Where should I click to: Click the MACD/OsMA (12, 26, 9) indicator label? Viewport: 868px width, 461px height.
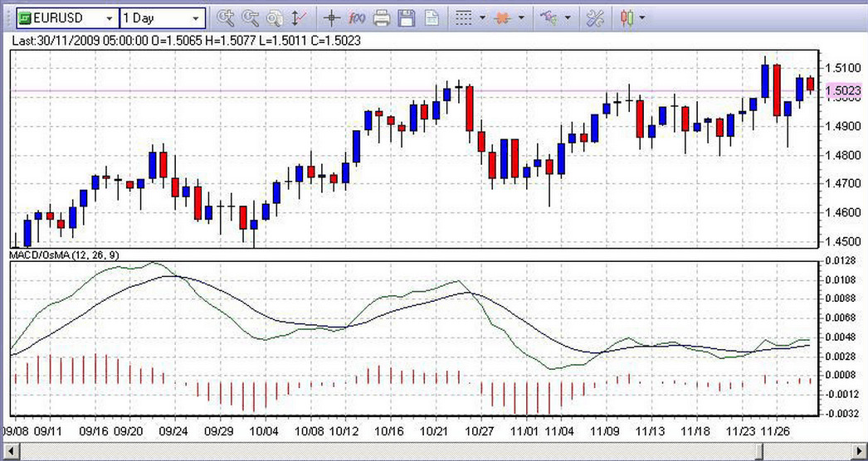click(65, 255)
